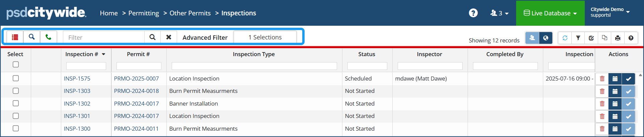Open calendar scheduling for INSP-1303
The width and height of the screenshot is (644, 137).
615,91
